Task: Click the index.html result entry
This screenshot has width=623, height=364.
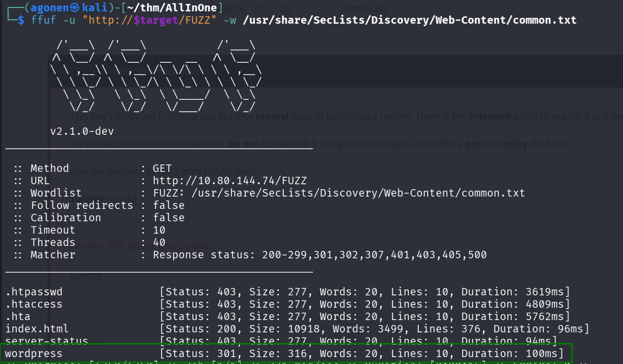Action: pyautogui.click(x=37, y=329)
